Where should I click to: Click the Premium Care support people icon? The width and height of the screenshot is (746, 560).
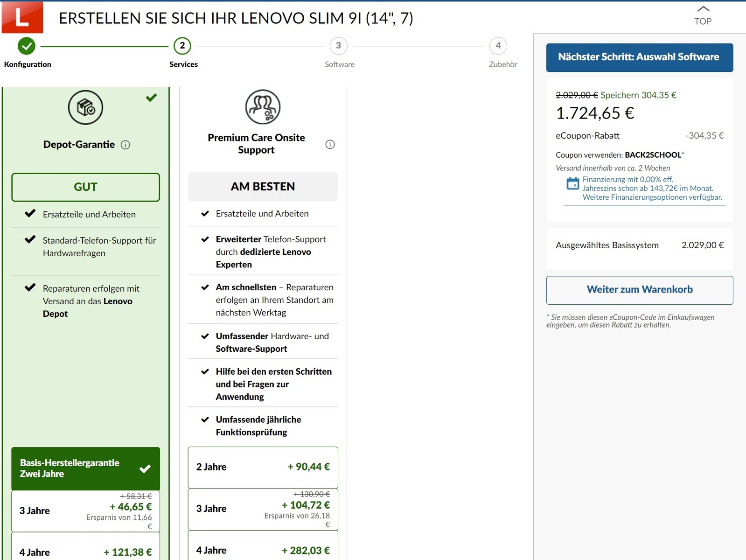263,107
